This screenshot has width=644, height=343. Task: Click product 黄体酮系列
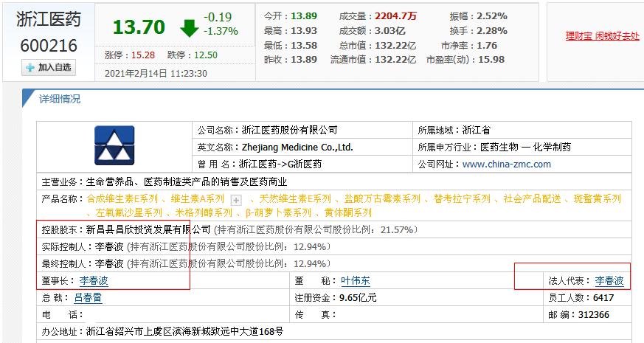click(x=348, y=212)
